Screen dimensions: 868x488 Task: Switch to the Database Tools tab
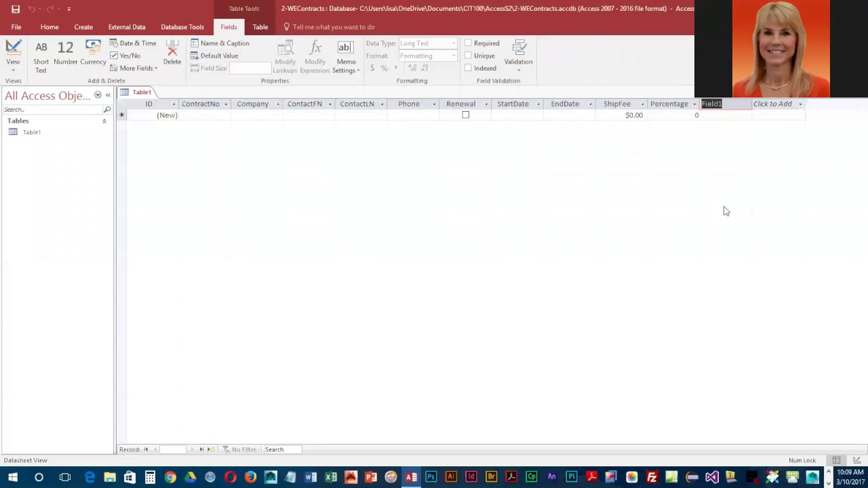coord(182,27)
